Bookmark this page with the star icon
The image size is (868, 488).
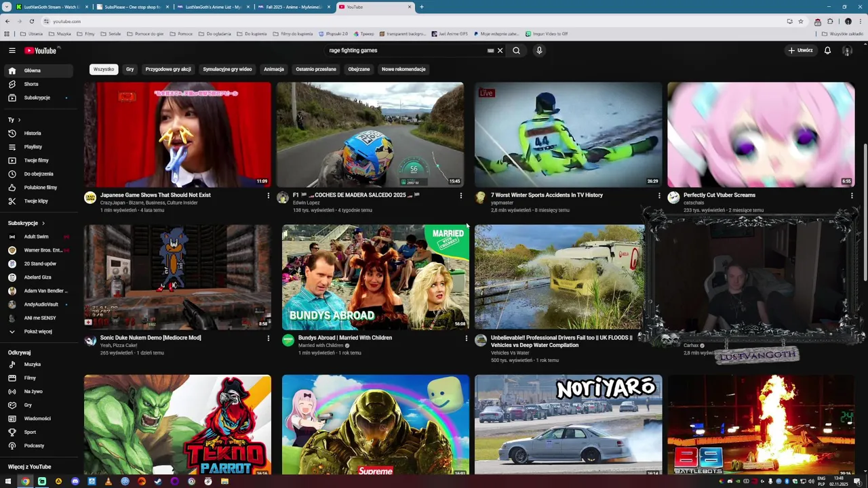pyautogui.click(x=801, y=21)
